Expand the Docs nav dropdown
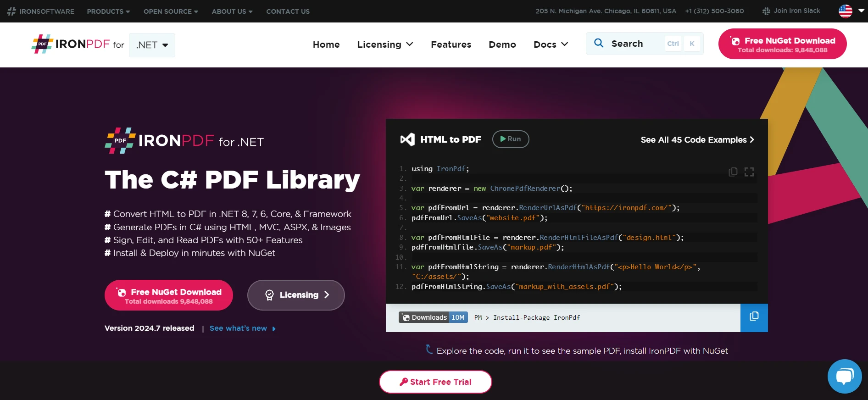 pyautogui.click(x=551, y=44)
